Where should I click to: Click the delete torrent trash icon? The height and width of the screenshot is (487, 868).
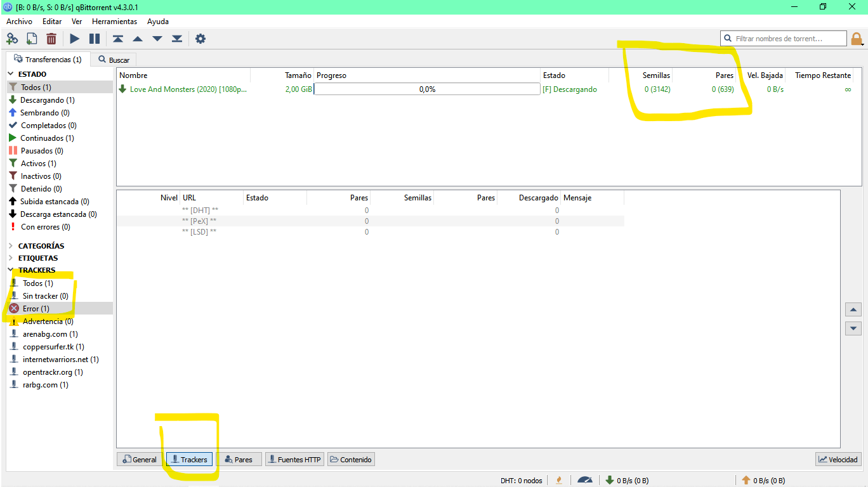click(51, 39)
